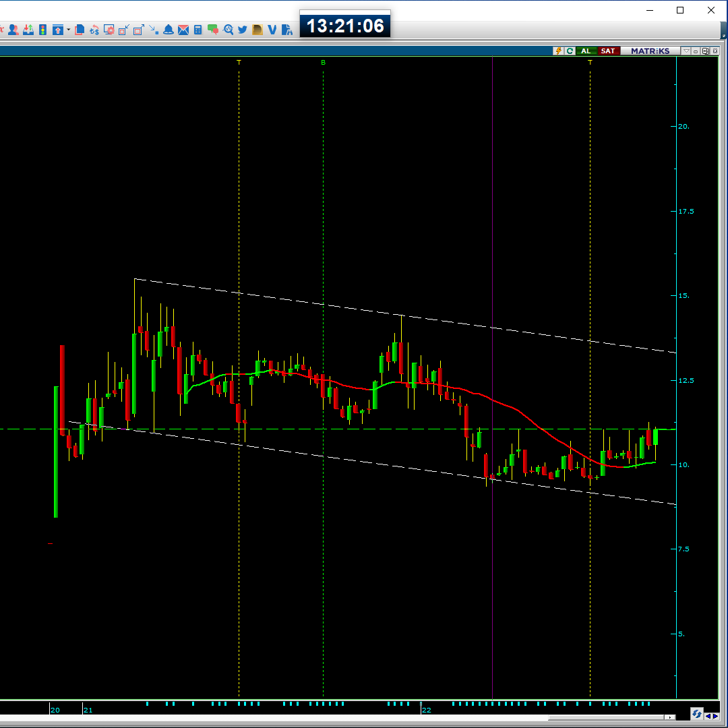Image resolution: width=728 pixels, height=728 pixels.
Task: Click the 17.5 price axis label
Action: (686, 211)
